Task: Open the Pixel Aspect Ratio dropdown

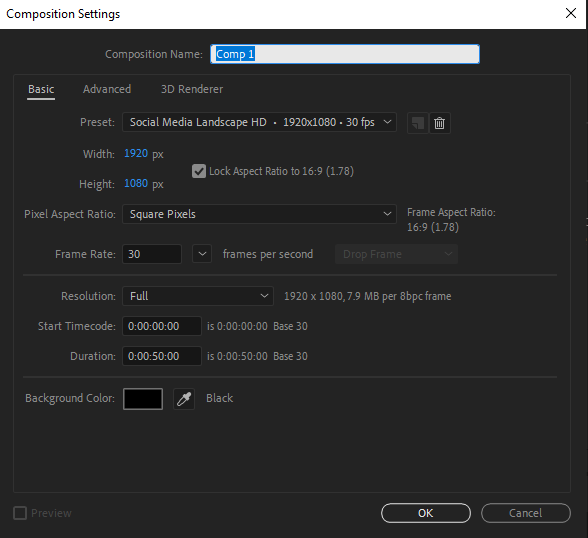Action: [259, 214]
